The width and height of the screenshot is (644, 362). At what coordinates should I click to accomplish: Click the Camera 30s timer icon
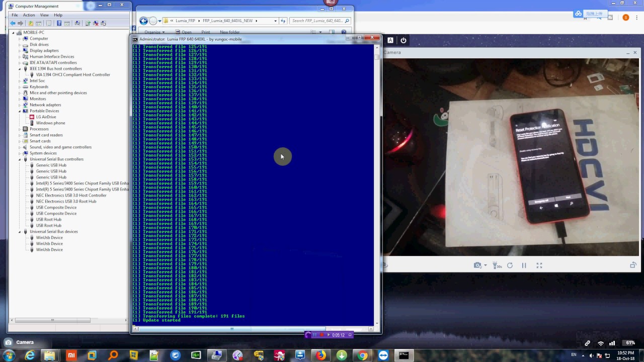pos(497,265)
